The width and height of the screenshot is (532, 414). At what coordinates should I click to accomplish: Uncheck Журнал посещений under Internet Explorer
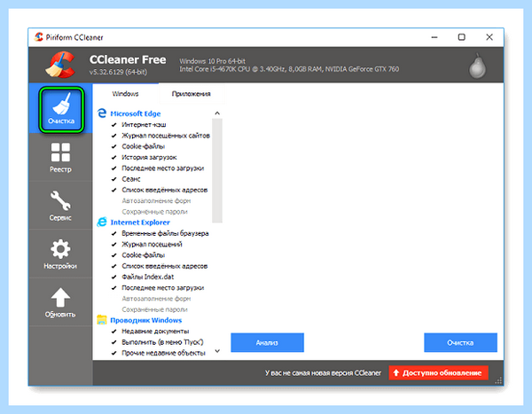click(x=114, y=245)
